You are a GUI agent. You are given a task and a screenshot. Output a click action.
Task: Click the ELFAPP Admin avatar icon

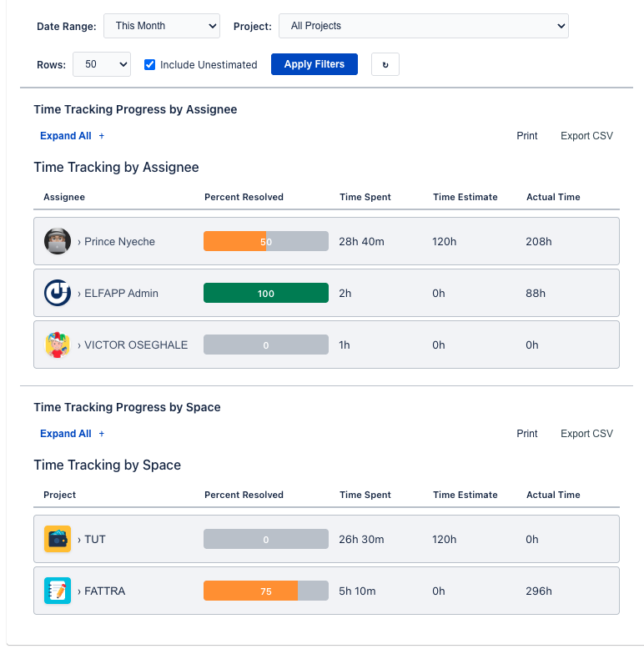[58, 293]
